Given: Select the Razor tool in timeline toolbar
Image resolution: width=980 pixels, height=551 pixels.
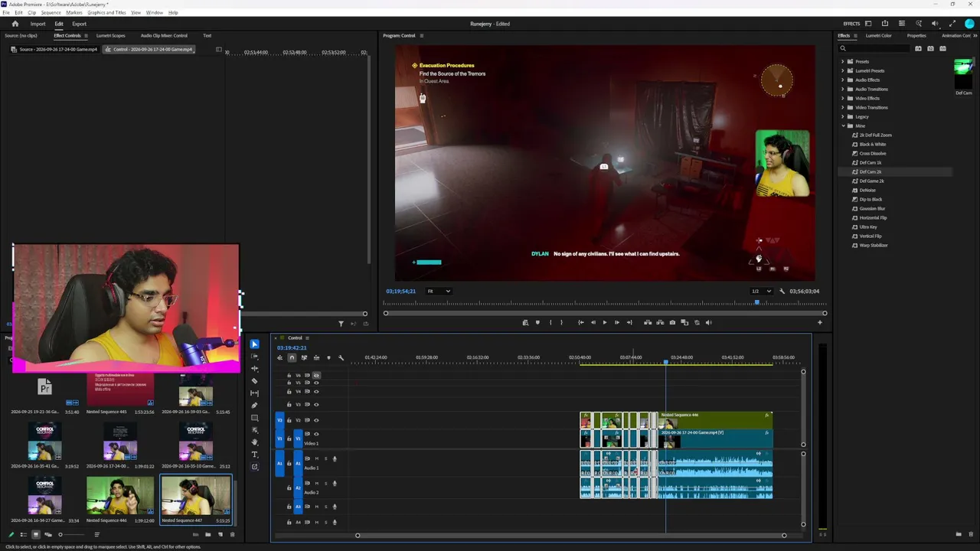Looking at the screenshot, I should [255, 380].
